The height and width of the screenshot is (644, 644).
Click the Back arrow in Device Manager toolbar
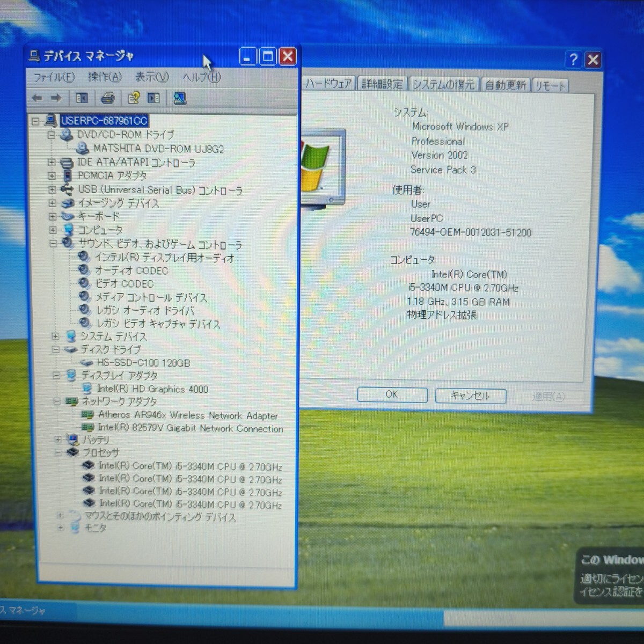36,98
